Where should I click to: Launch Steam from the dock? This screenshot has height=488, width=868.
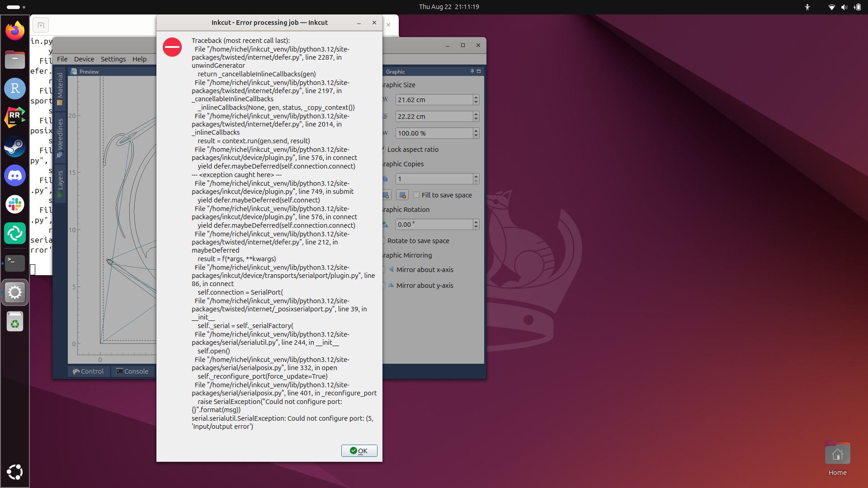(15, 146)
